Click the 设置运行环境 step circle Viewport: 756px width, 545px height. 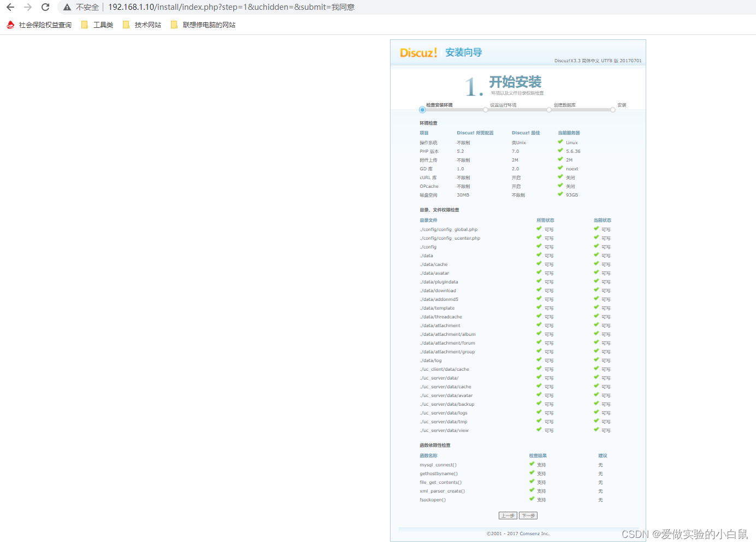[x=486, y=110]
